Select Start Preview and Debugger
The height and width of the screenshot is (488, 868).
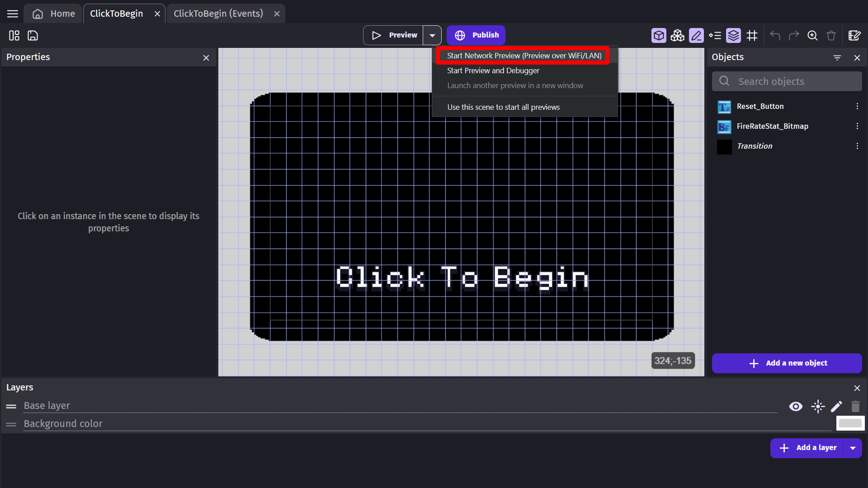[x=493, y=70]
